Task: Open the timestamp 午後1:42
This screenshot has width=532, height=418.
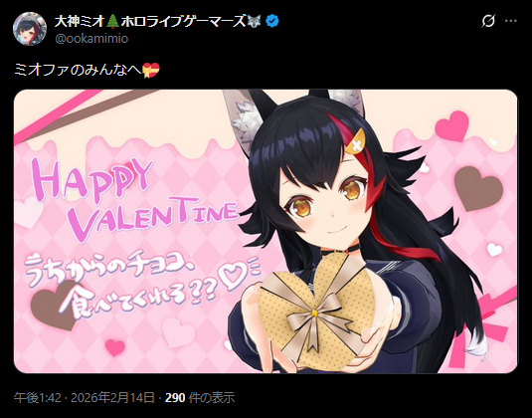Action: tap(38, 397)
